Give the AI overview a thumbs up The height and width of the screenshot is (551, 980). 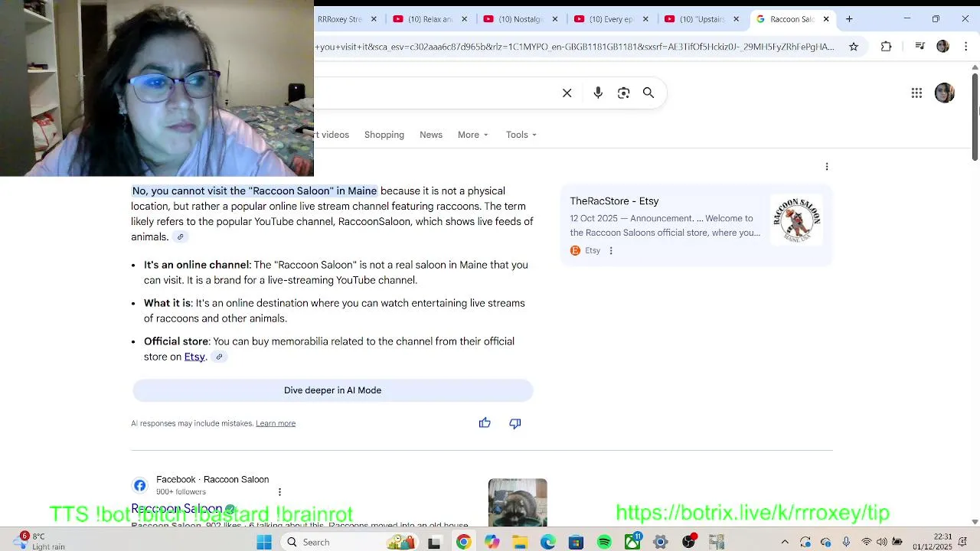tap(485, 423)
